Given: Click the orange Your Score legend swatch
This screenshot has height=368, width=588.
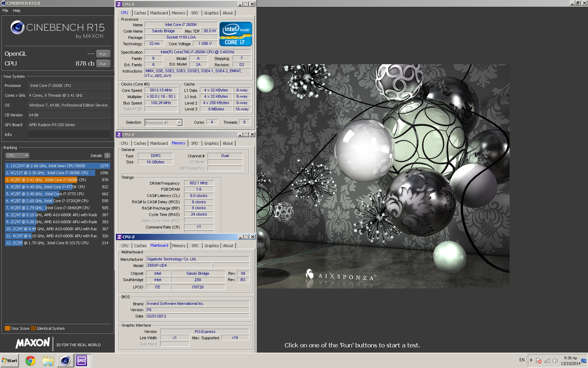Looking at the screenshot, I should [7, 328].
